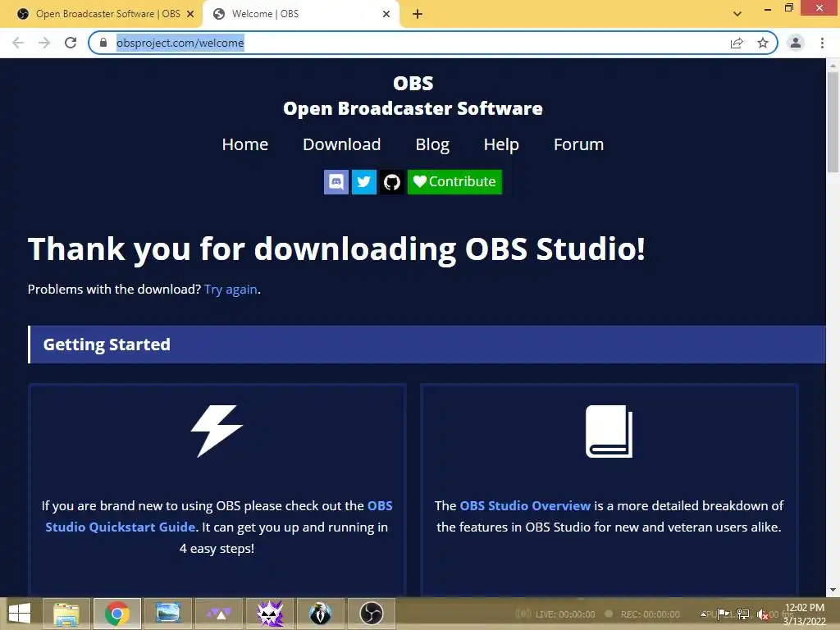840x630 pixels.
Task: Go back using the browser back arrow
Action: click(x=18, y=43)
